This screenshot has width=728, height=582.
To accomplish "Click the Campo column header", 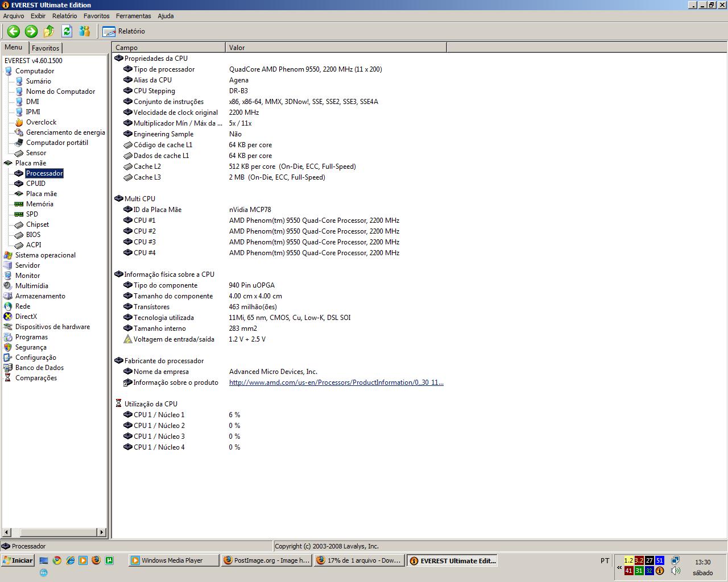I will 168,48.
